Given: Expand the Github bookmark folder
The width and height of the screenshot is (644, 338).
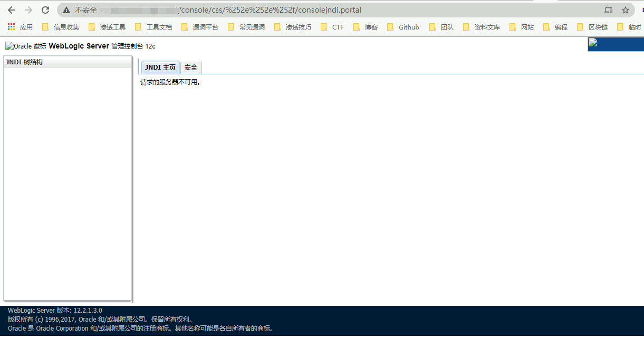Looking at the screenshot, I should pos(403,27).
